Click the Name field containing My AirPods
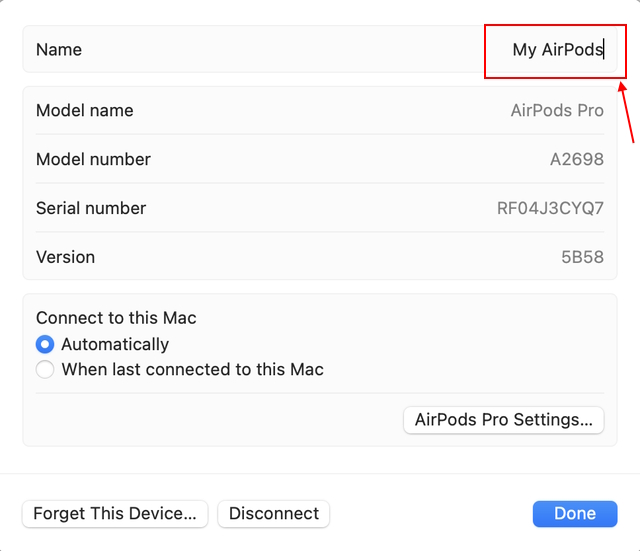Image resolution: width=640 pixels, height=551 pixels. [x=558, y=50]
